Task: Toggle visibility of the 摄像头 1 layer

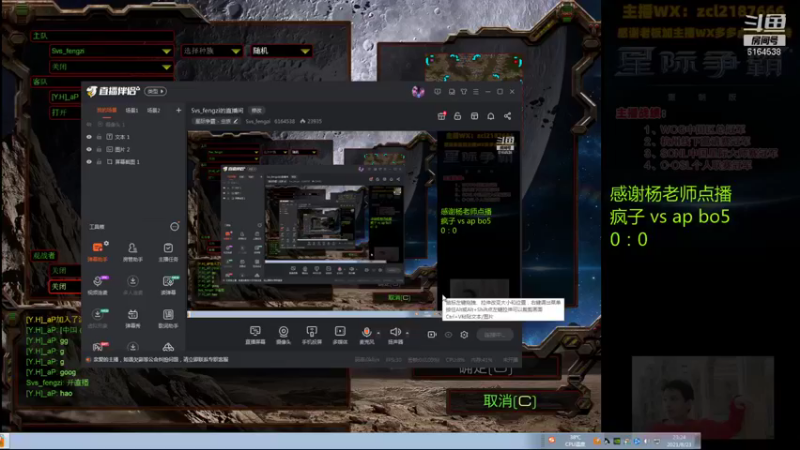Action: point(89,124)
